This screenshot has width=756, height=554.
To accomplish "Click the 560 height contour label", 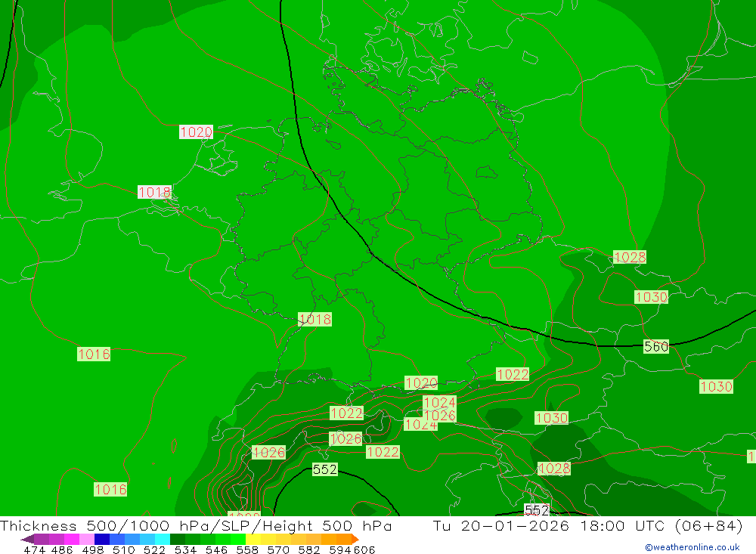I will tap(656, 346).
